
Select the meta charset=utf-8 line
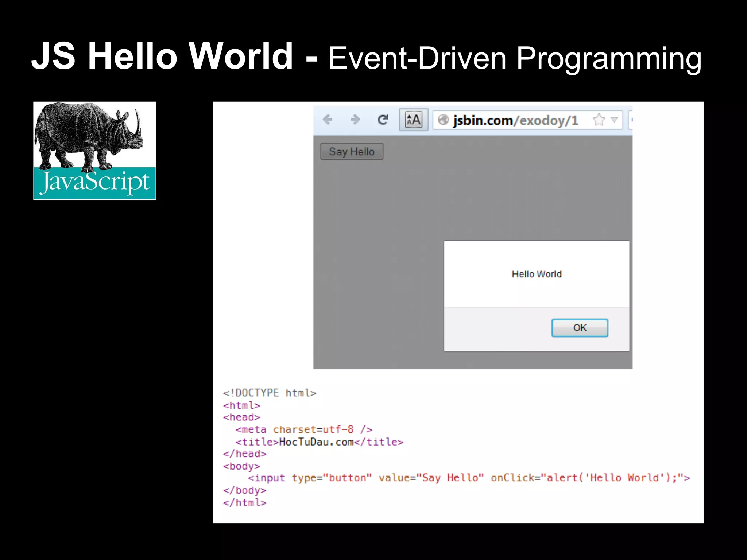pos(303,429)
